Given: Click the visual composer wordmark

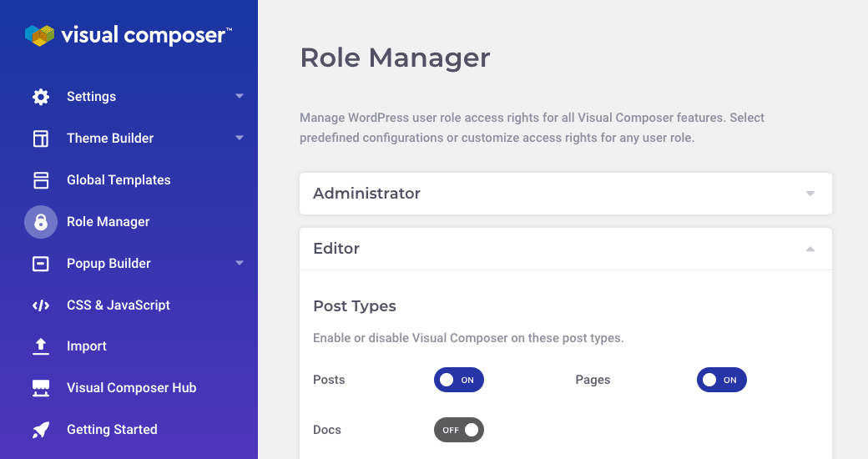Looking at the screenshot, I should pos(147,35).
